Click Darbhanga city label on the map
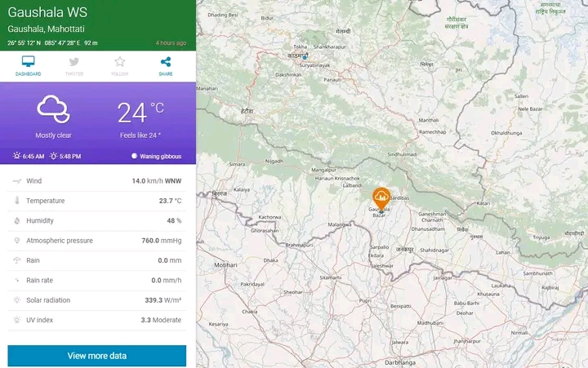Screen dimensions: 588x368 pos(391,361)
